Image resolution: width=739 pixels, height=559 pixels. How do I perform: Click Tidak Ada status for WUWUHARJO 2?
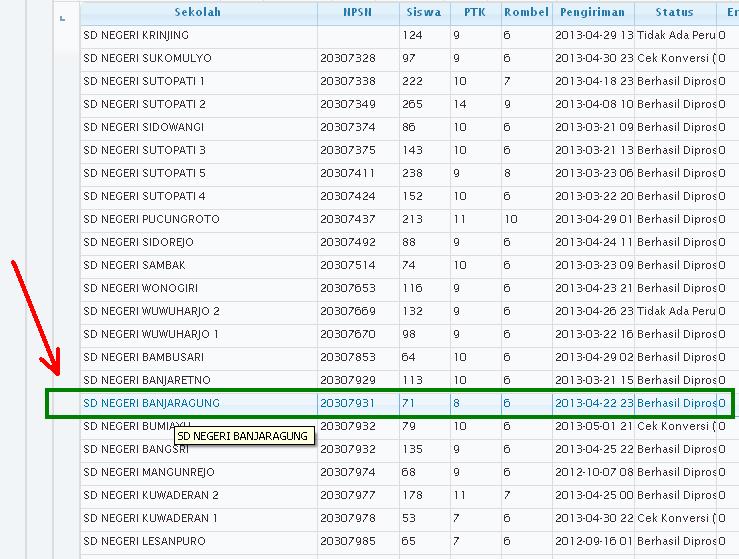coord(676,312)
